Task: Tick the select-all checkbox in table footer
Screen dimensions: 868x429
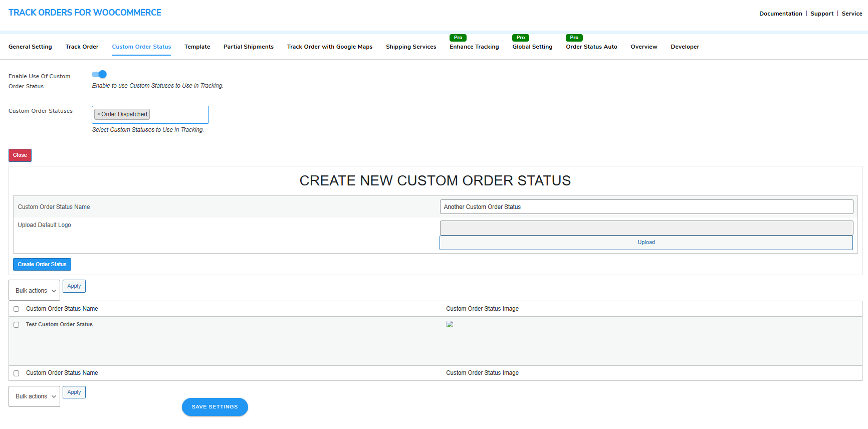Action: coord(17,373)
